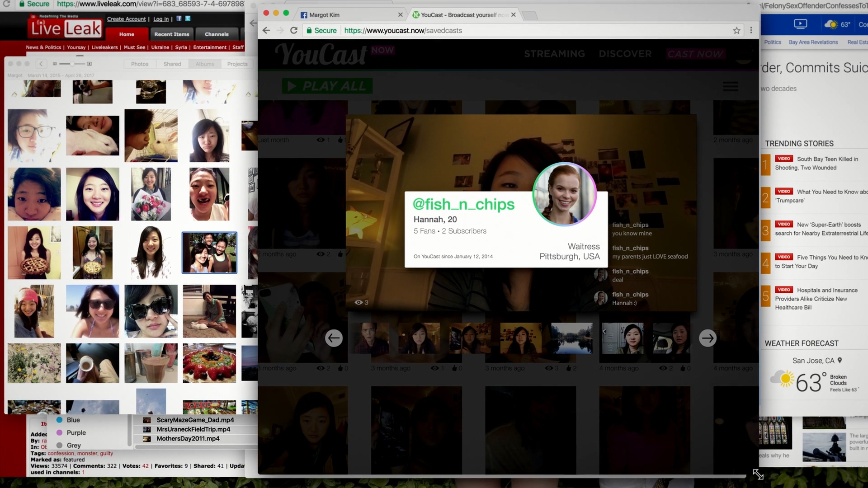The height and width of the screenshot is (488, 868).
Task: Click Hannah's round profile picture
Action: coord(564,194)
